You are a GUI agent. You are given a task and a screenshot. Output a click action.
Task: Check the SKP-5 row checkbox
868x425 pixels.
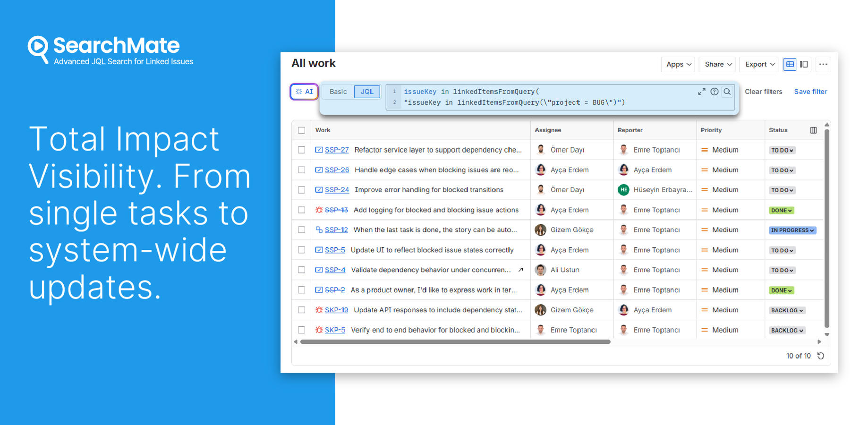[x=302, y=330]
